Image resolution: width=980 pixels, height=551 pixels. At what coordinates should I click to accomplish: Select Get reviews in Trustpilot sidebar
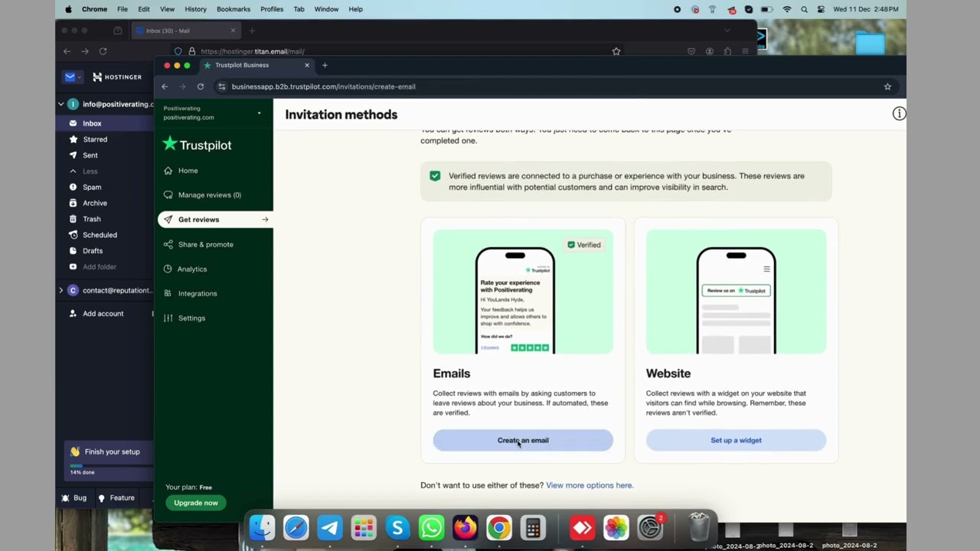215,220
